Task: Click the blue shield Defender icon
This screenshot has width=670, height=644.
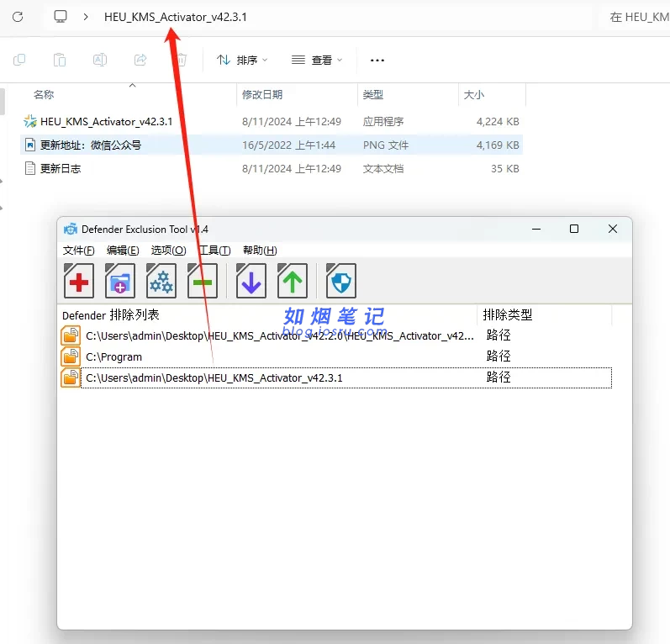Action: coord(341,281)
